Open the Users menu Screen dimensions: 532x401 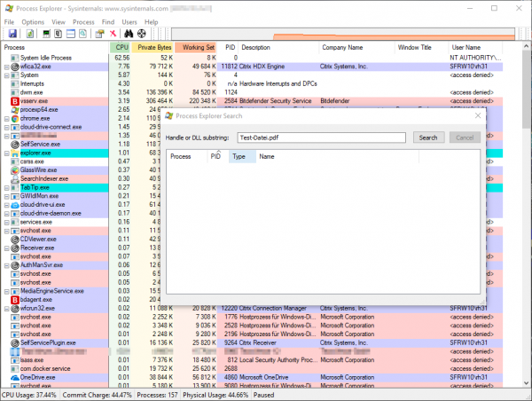129,22
